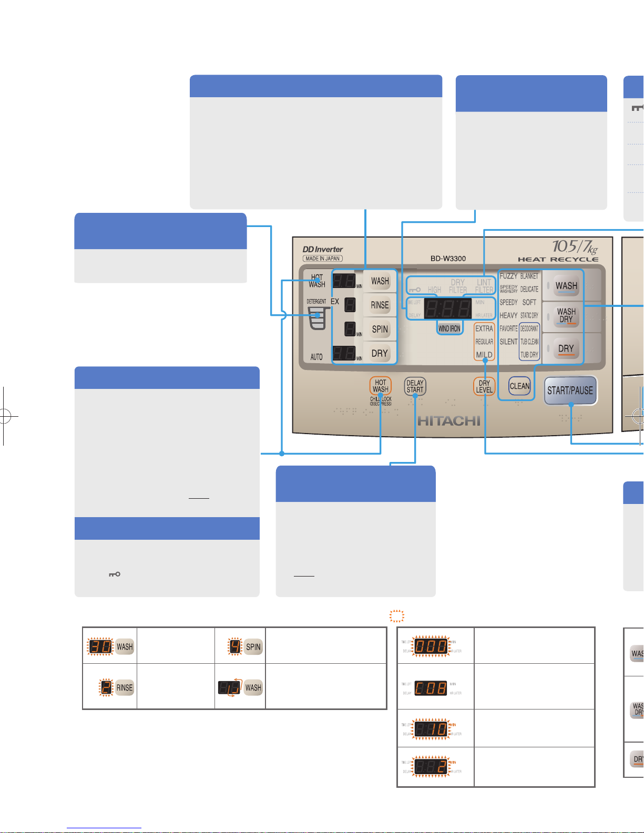
Task: Click the DELICATE course label
Action: tap(529, 289)
